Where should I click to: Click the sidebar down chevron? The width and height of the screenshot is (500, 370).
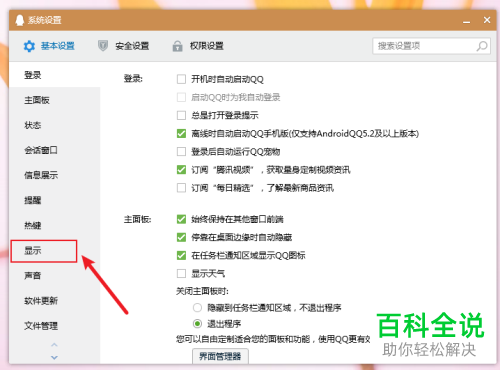[54, 357]
